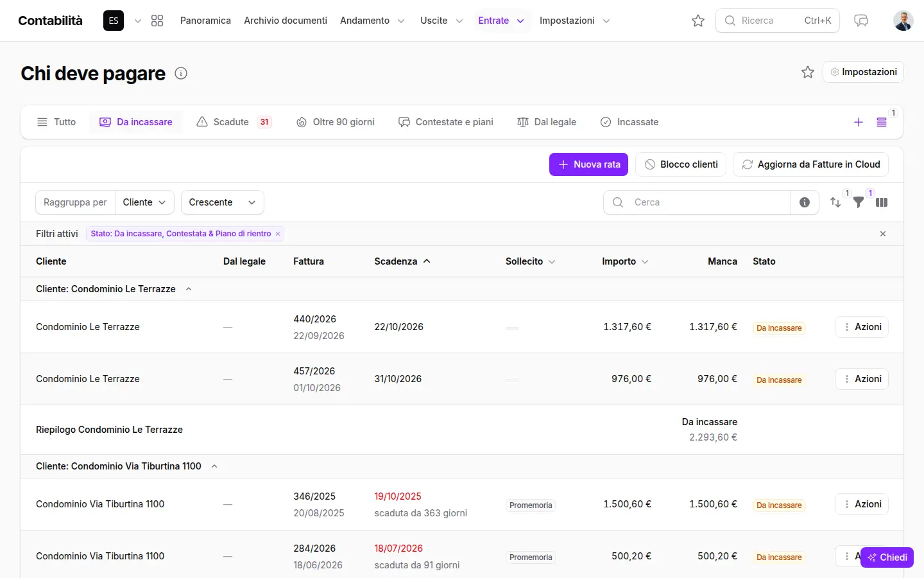Open the chat messages icon
Viewport: 924px width, 578px height.
click(861, 21)
